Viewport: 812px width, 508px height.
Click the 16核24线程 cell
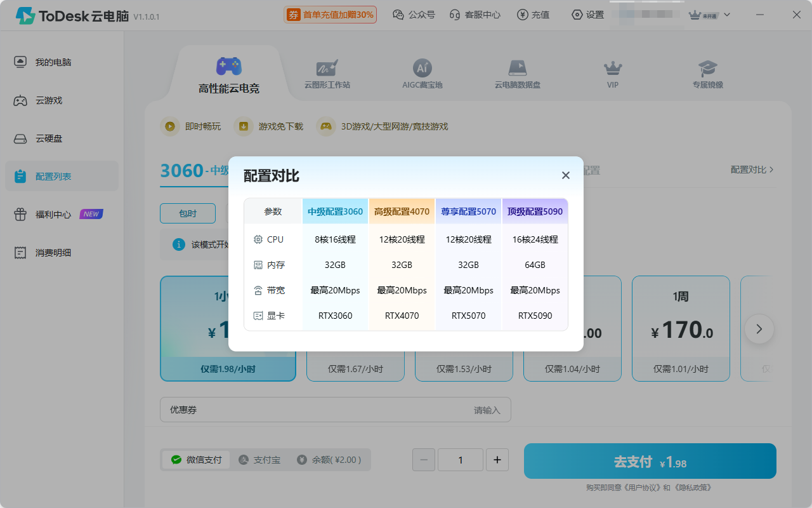[x=535, y=239]
